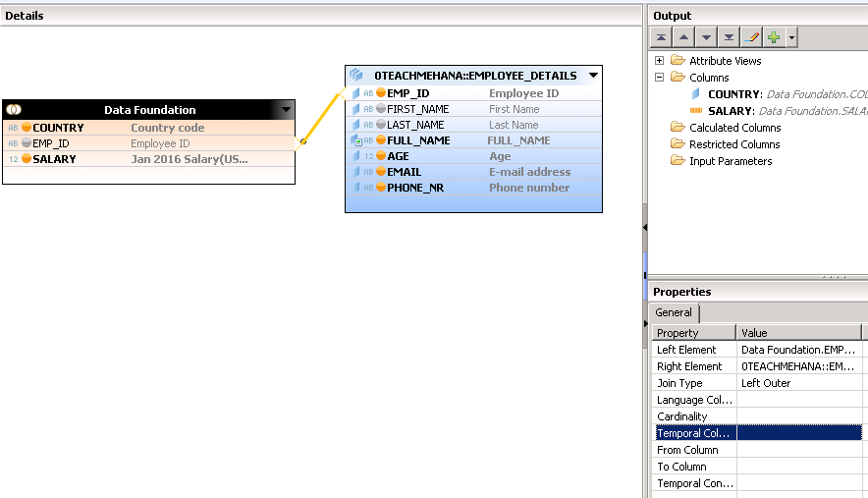The width and height of the screenshot is (868, 498).
Task: Open the General tab in Properties
Action: coord(674,312)
